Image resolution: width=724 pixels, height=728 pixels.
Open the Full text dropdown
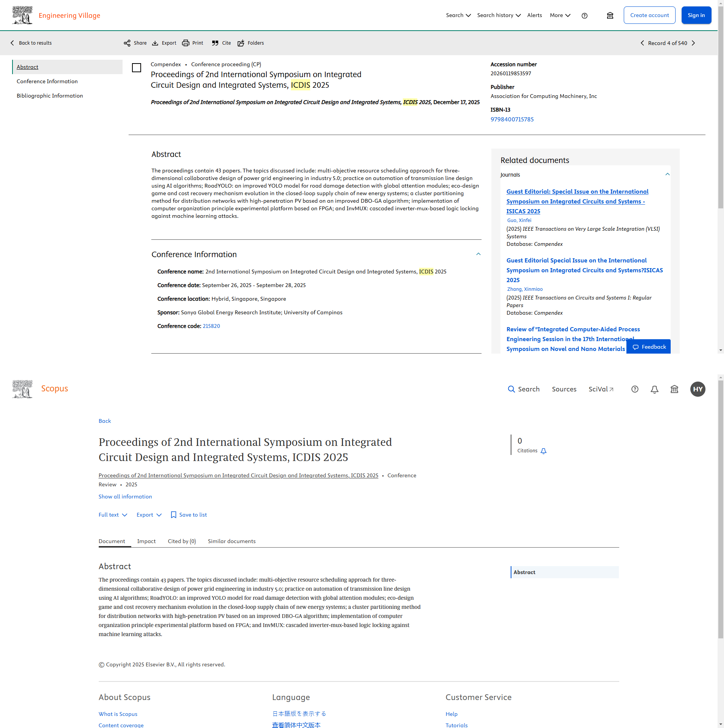[x=113, y=515]
